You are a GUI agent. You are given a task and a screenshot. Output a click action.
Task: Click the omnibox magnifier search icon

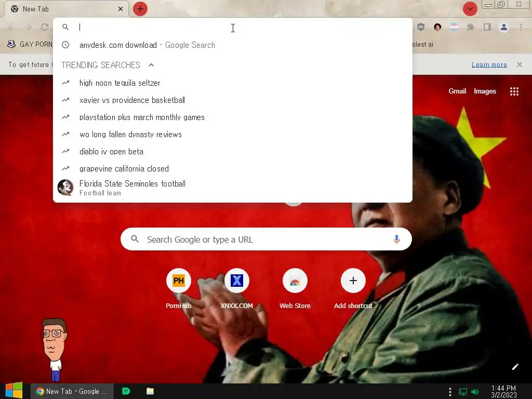coord(65,27)
